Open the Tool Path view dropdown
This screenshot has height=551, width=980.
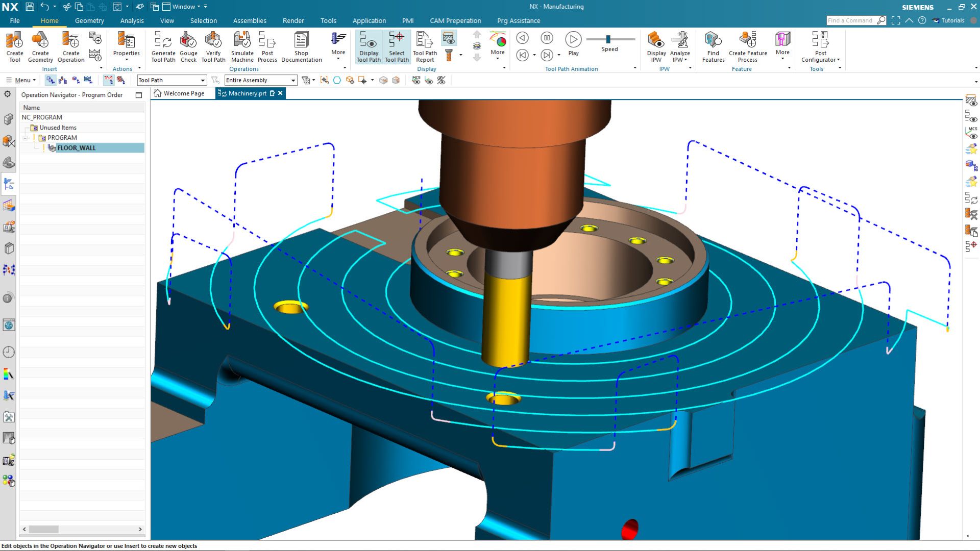202,80
